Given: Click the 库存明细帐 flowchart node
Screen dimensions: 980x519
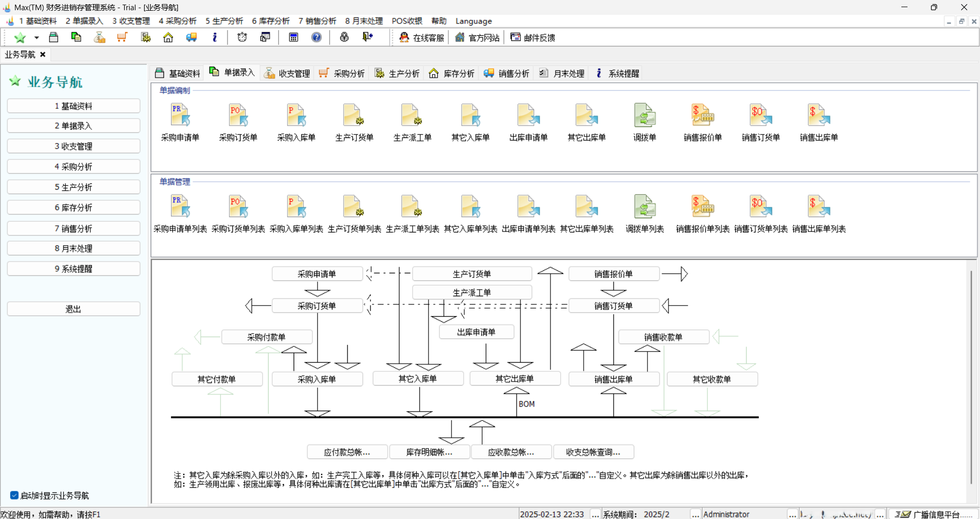Looking at the screenshot, I should pos(429,452).
